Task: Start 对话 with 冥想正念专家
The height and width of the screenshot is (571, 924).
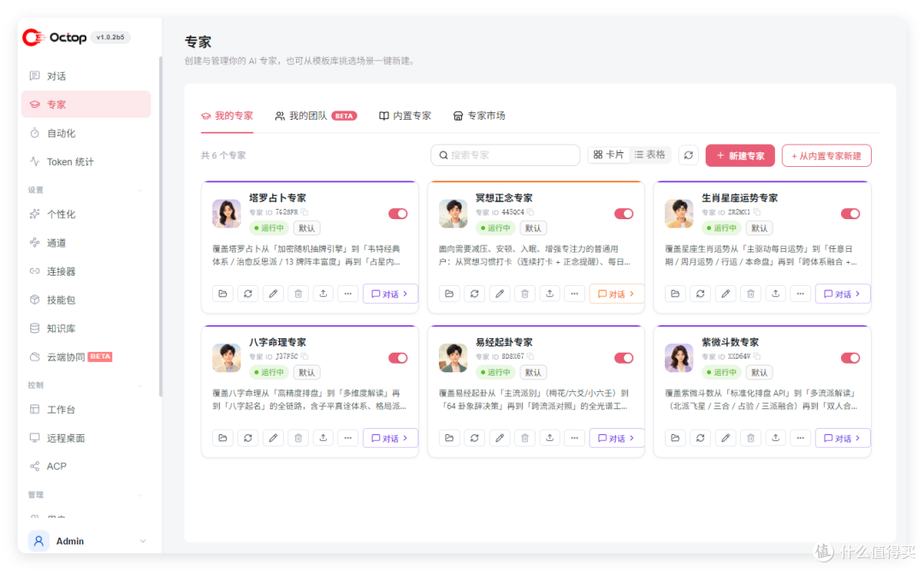Action: click(x=616, y=294)
